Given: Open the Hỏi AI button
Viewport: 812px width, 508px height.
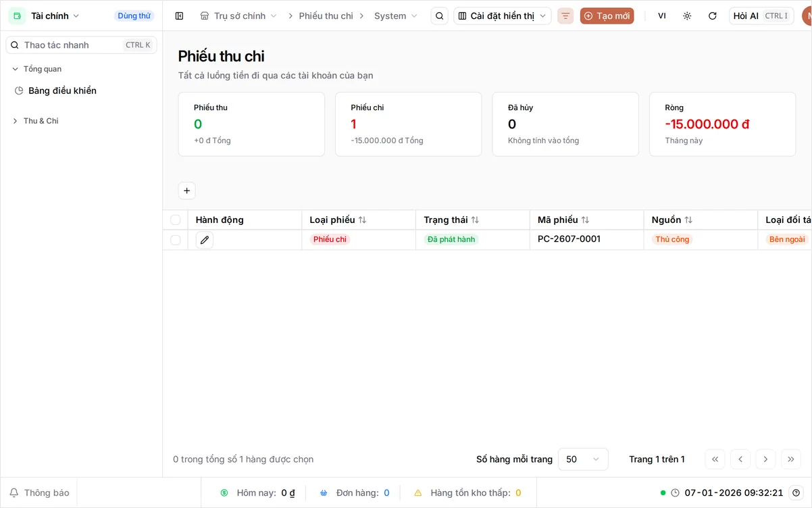Looking at the screenshot, I should coord(761,16).
